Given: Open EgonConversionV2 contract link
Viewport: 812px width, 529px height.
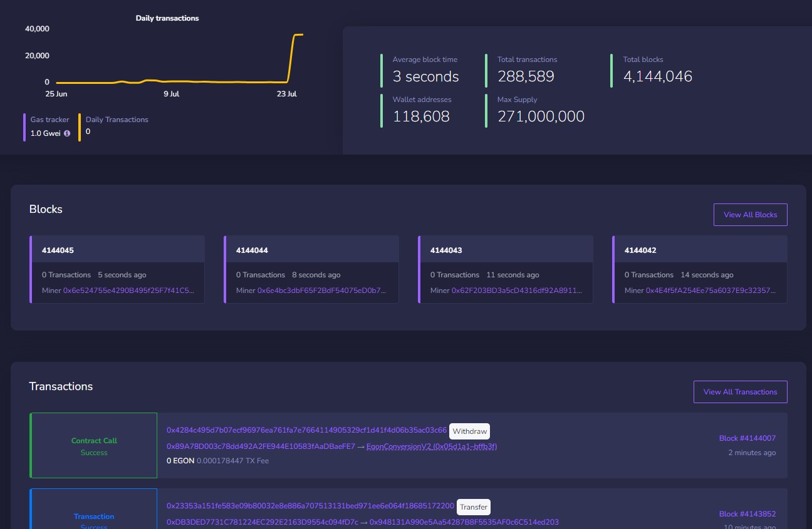Looking at the screenshot, I should [x=432, y=446].
